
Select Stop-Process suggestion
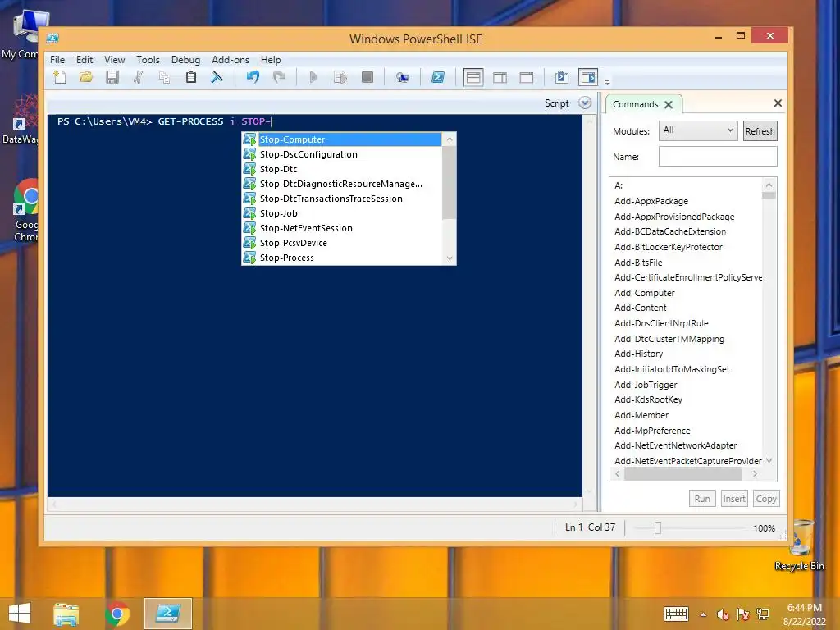[342, 258]
